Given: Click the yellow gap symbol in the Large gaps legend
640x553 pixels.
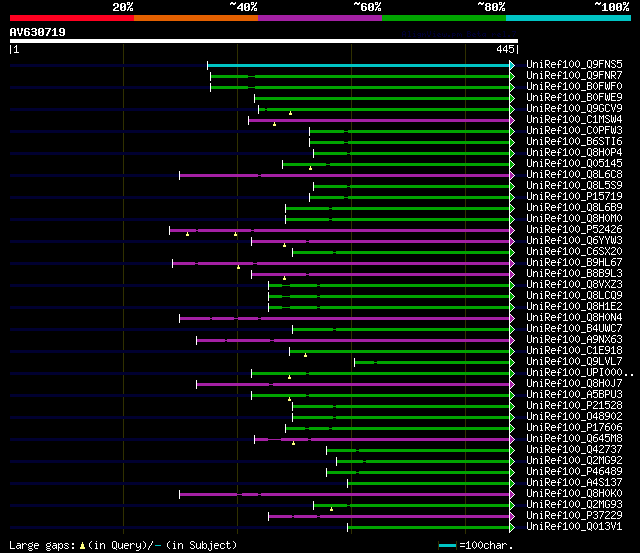Looking at the screenshot, I should (x=82, y=546).
